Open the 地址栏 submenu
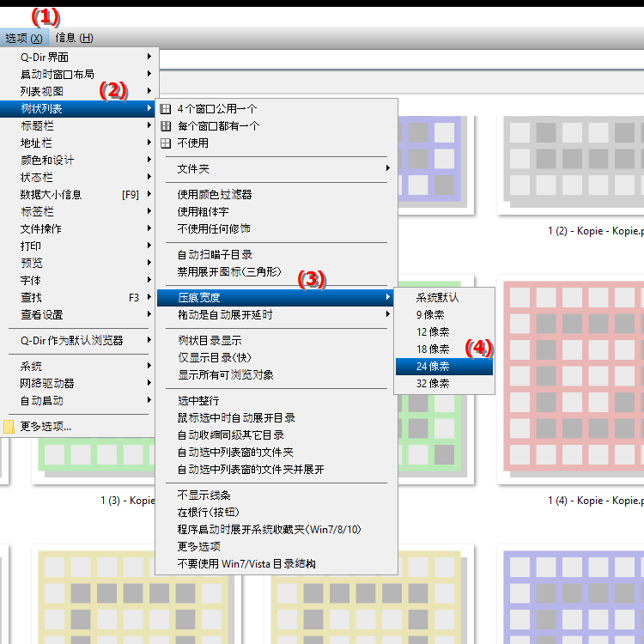Screen dimensions: 644x644 click(x=77, y=143)
